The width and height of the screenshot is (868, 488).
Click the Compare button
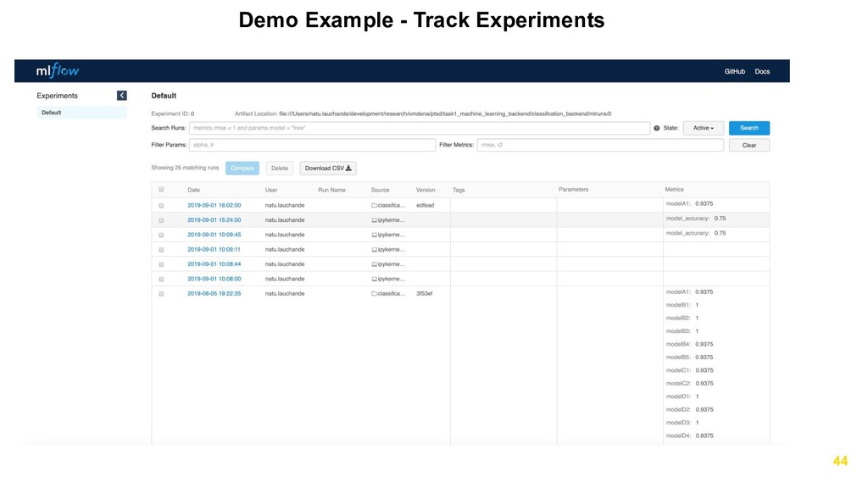coord(242,169)
